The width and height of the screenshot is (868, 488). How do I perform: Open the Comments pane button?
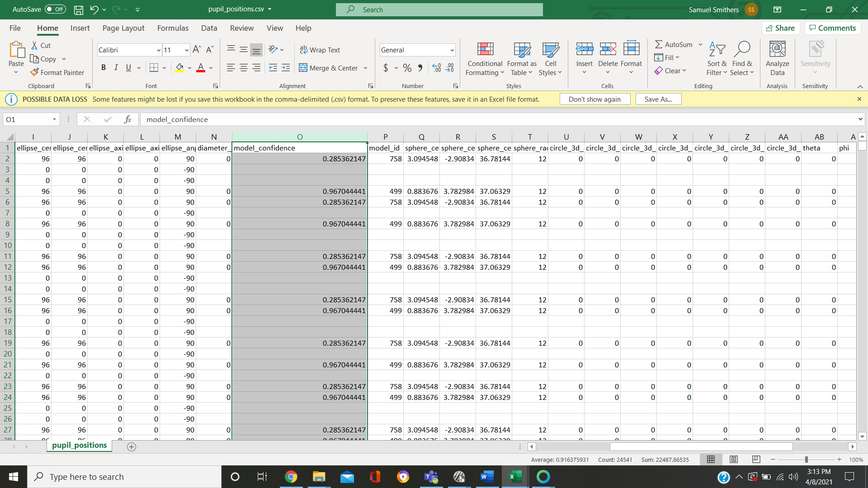coord(833,28)
